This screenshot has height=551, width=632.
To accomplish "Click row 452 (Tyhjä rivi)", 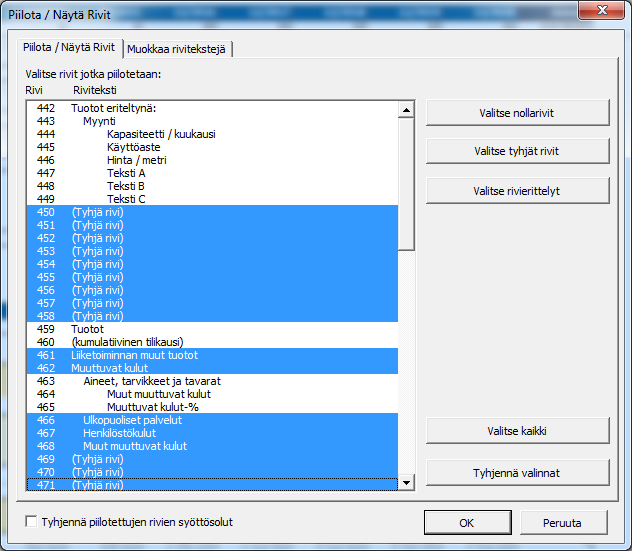I will tap(212, 238).
